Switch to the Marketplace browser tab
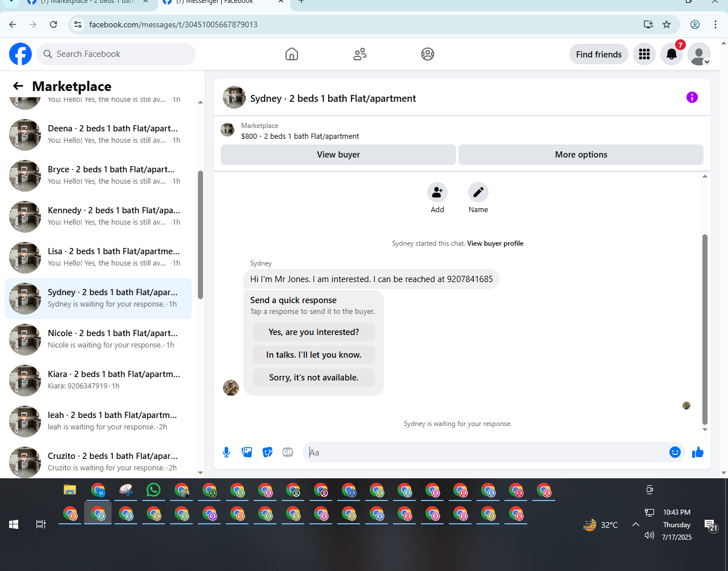This screenshot has height=571, width=728. coord(89,3)
